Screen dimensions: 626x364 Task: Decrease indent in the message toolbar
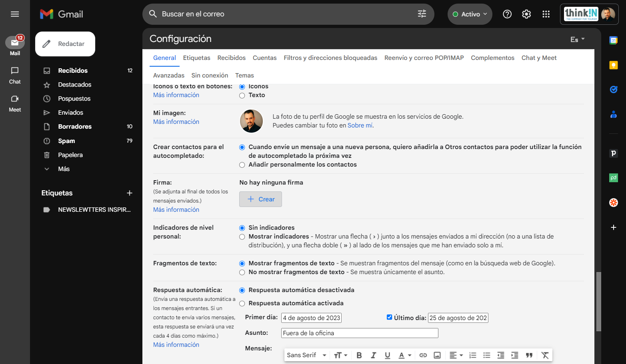pos(501,355)
